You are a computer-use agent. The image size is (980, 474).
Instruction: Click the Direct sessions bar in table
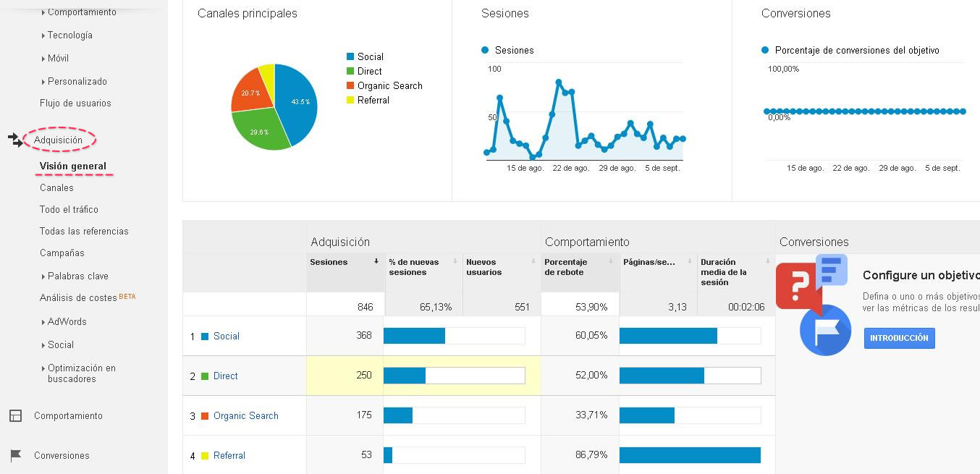pos(405,376)
